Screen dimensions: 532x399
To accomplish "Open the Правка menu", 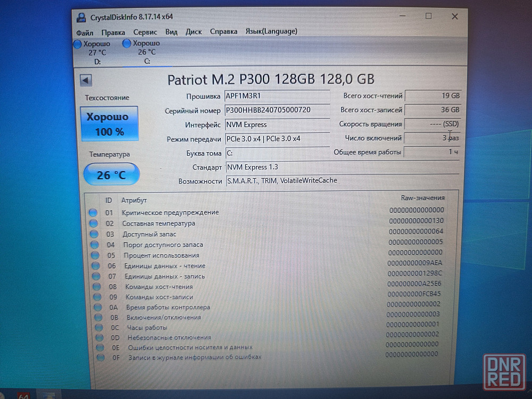I will coord(113,32).
